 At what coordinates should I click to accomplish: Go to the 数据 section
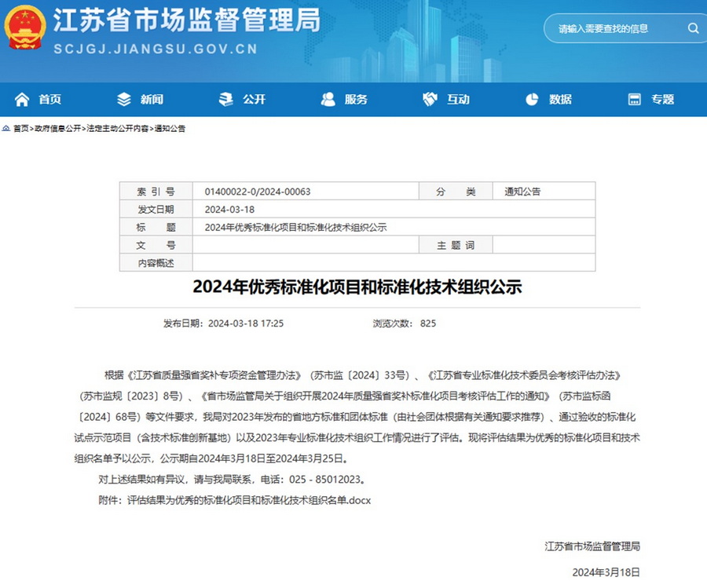(x=560, y=100)
